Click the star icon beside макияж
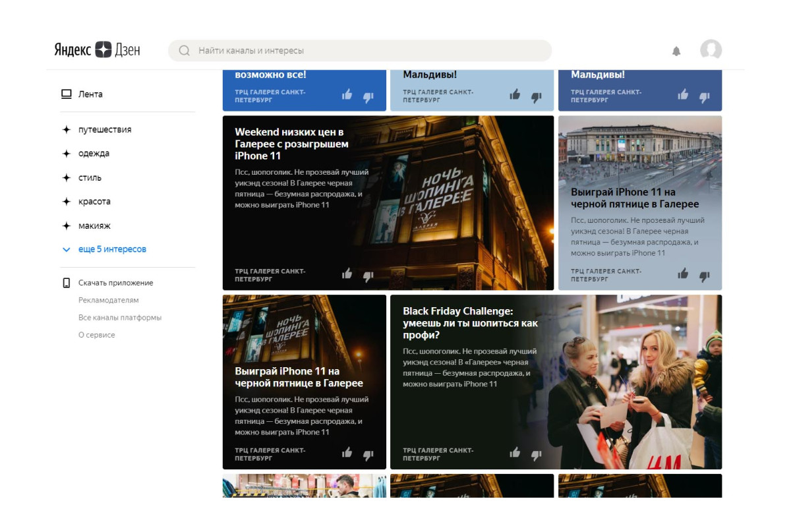Image resolution: width=791 pixels, height=532 pixels. (66, 226)
